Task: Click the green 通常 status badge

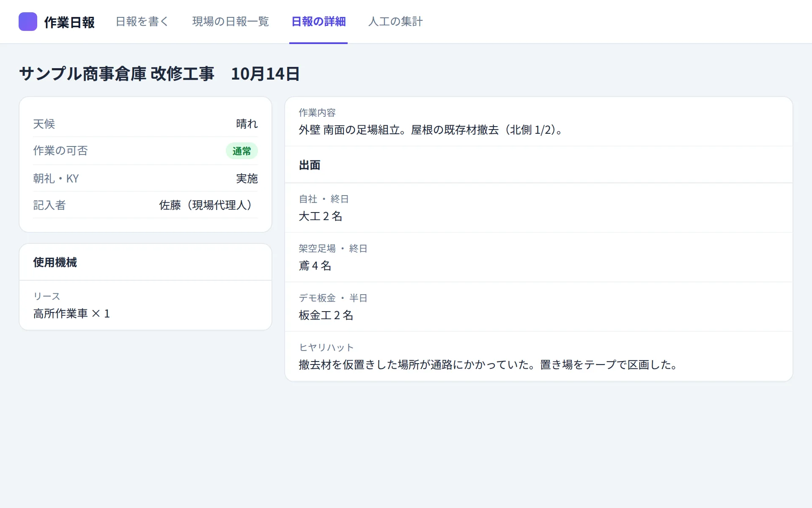Action: point(242,151)
